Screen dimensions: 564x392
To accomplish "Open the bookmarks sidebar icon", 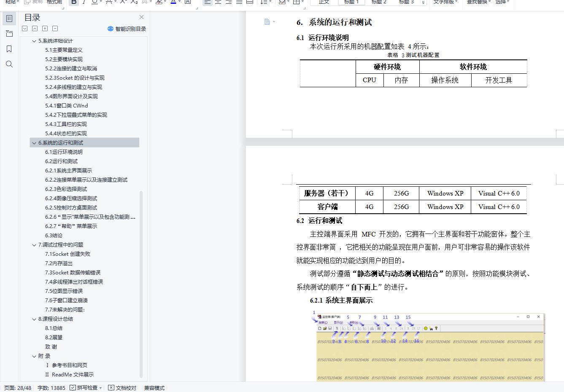I will 9,49.
